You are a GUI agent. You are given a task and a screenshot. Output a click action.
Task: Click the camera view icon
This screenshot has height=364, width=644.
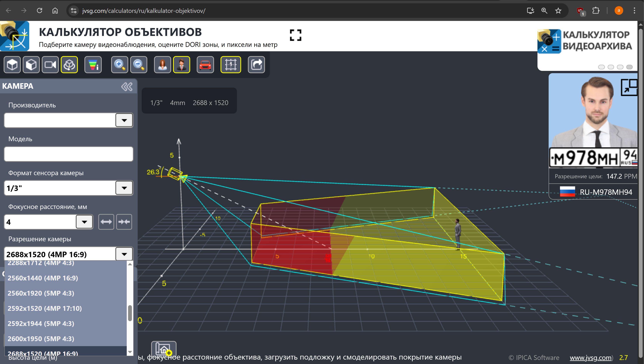pos(50,65)
